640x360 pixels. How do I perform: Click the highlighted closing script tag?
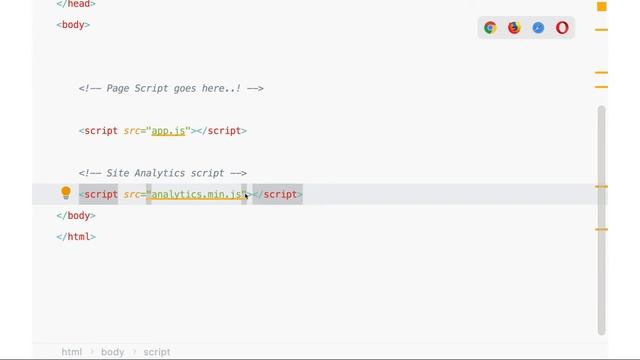278,194
